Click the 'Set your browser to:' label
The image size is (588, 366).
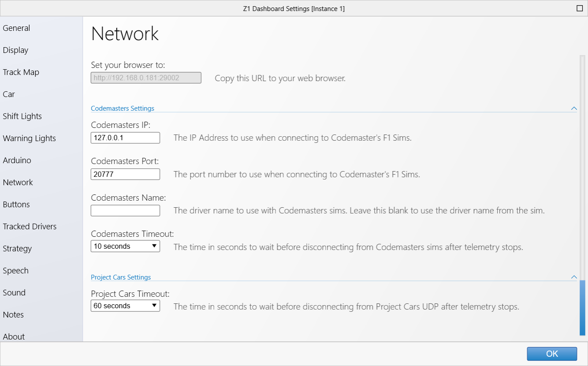(x=128, y=65)
